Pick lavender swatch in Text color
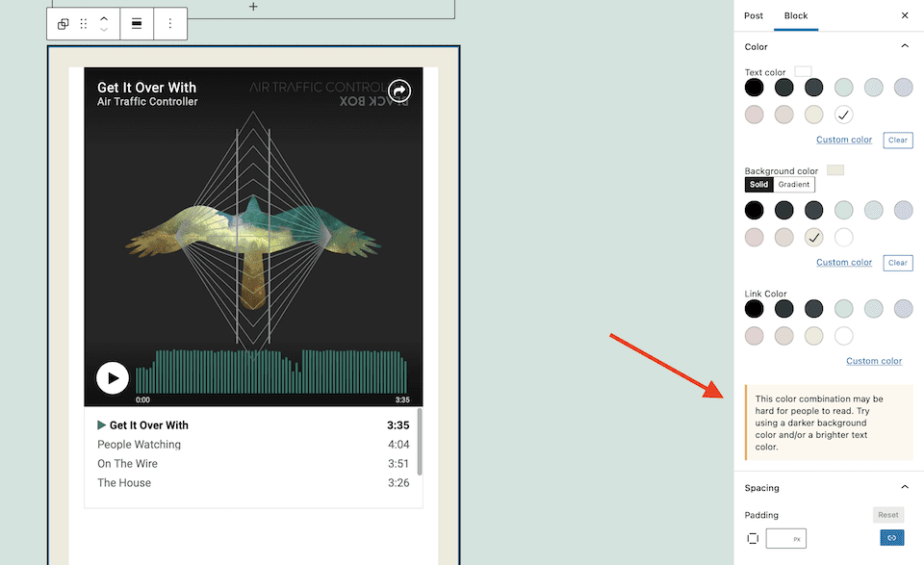This screenshot has width=924, height=565. (x=904, y=88)
